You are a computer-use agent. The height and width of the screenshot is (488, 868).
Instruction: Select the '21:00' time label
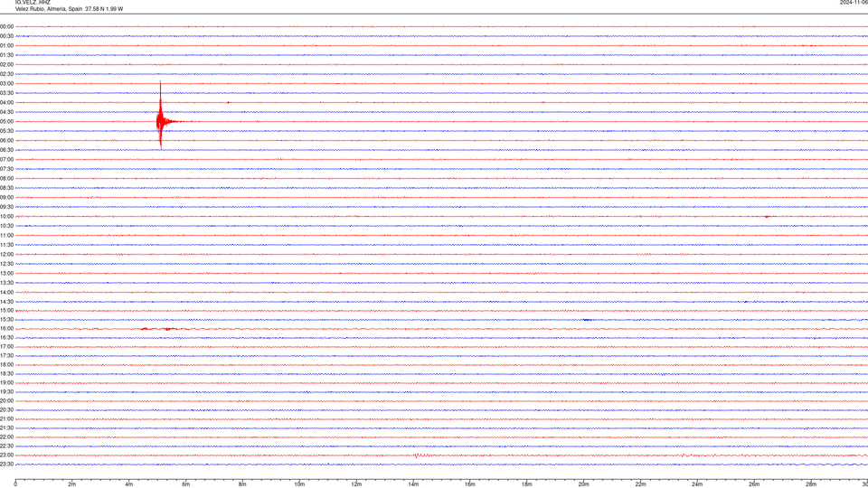6,418
